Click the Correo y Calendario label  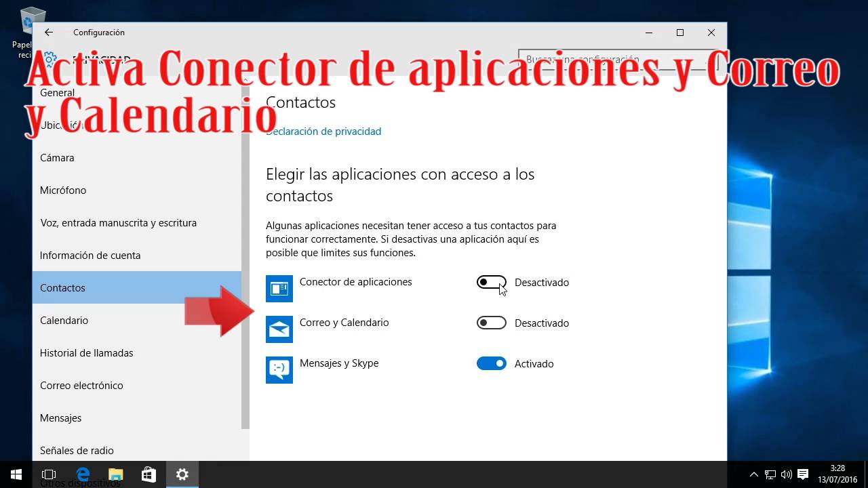(344, 323)
